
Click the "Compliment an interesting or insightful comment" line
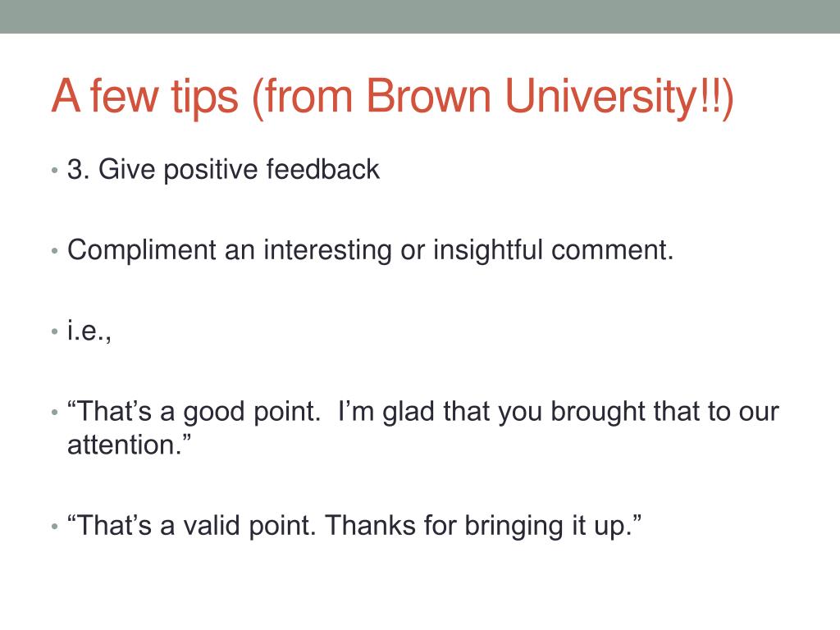pyautogui.click(x=370, y=251)
